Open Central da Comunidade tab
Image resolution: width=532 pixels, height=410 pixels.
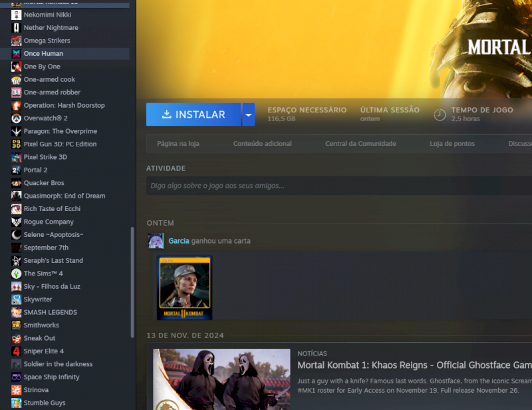[x=360, y=144]
